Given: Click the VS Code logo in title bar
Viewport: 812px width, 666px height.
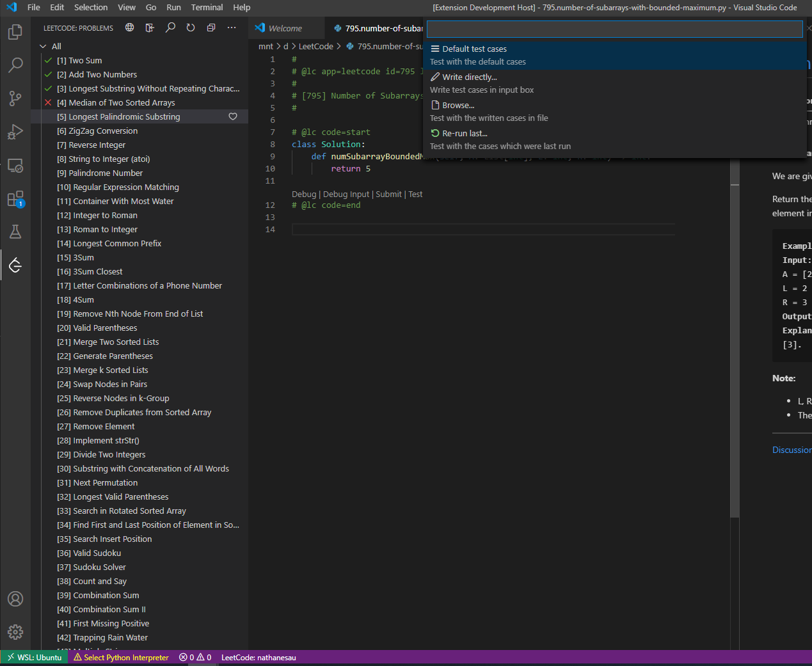Looking at the screenshot, I should click(x=12, y=7).
